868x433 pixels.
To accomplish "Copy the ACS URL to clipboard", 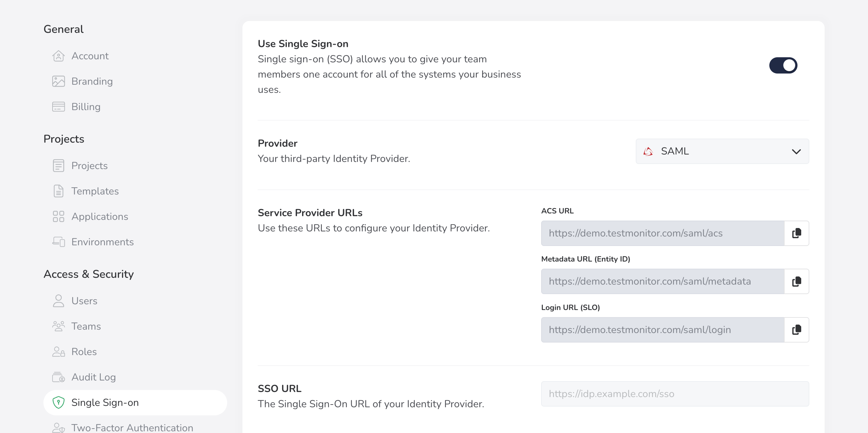I will click(x=796, y=233).
